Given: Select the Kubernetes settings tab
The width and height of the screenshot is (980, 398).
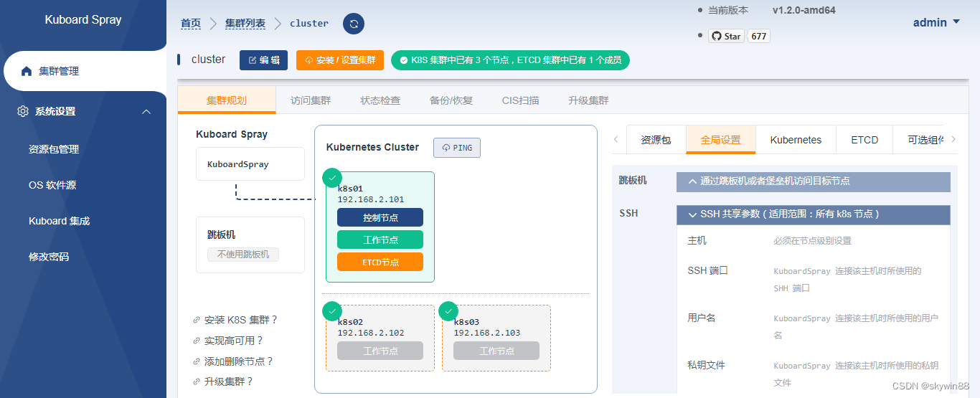Looking at the screenshot, I should (796, 140).
